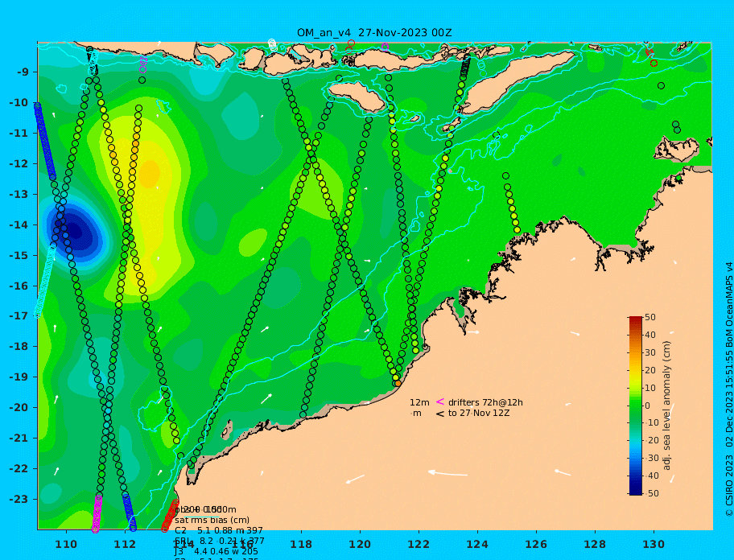Viewport: 734px width, 560px height.
Task: Click the colorbar tick label '-40'
Action: [652, 476]
